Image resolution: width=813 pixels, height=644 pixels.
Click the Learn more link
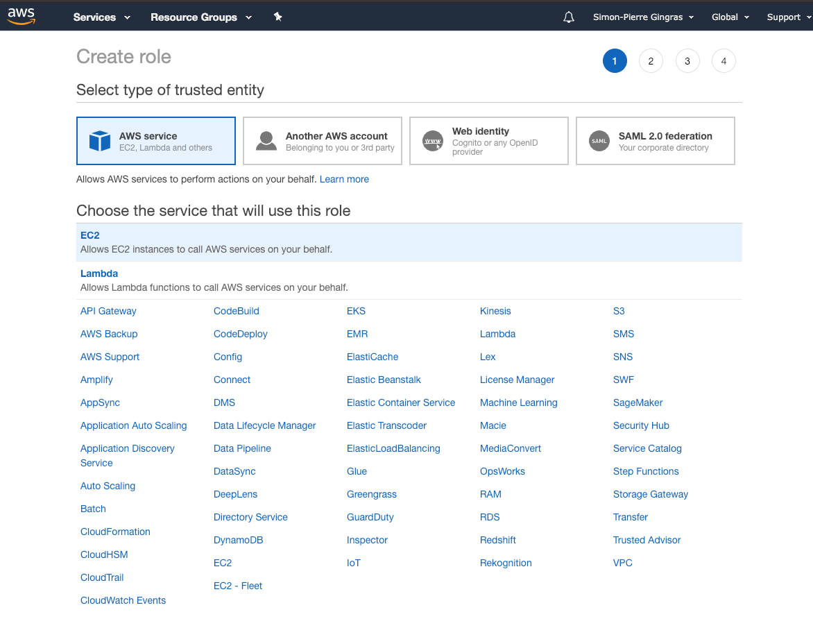(x=344, y=179)
